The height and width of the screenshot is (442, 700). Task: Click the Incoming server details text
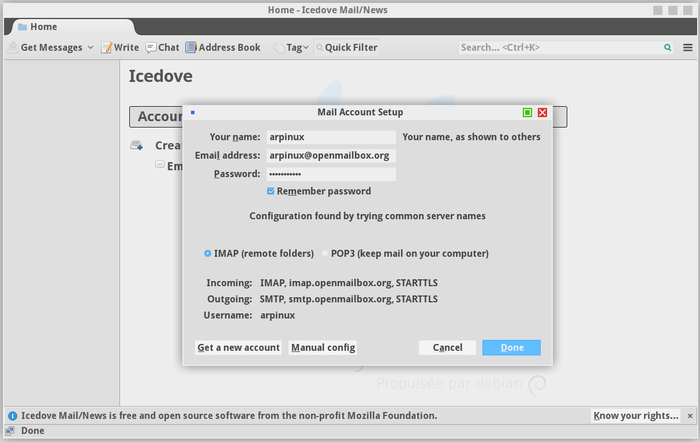tap(349, 283)
